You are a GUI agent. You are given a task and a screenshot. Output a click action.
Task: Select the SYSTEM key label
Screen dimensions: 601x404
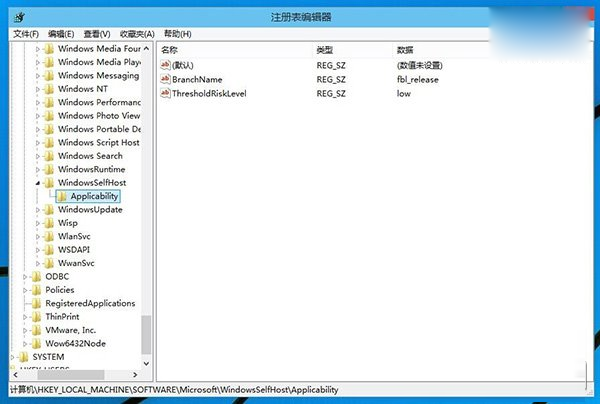point(48,357)
